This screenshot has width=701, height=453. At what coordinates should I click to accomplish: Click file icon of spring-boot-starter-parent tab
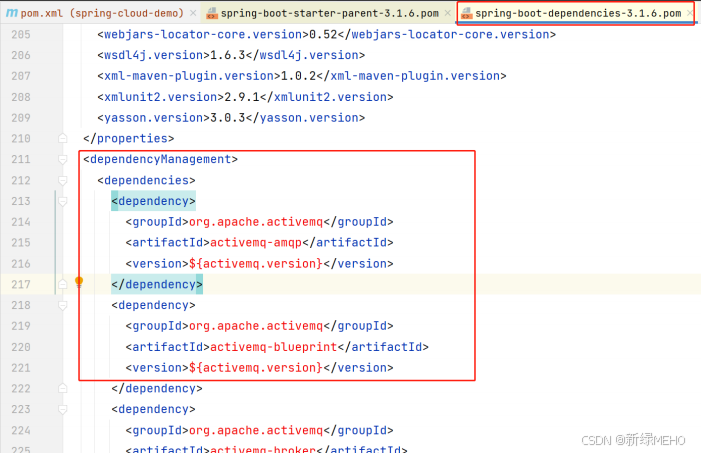[x=212, y=13]
